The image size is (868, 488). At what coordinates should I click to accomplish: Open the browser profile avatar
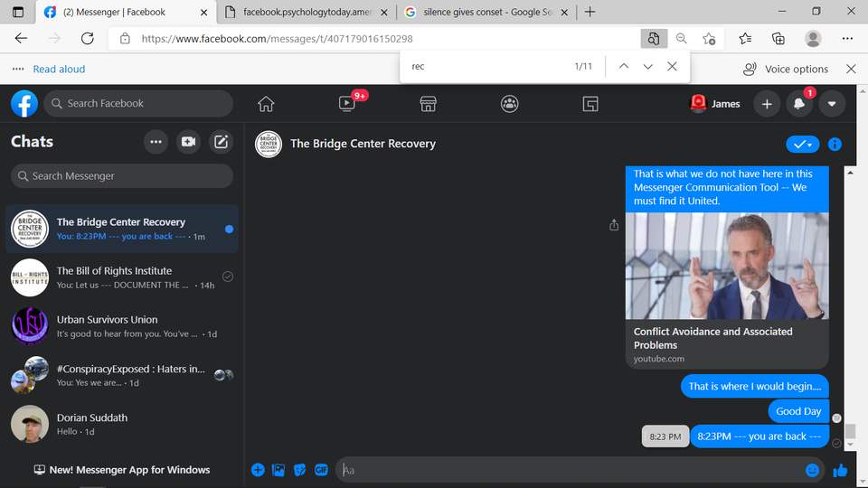813,38
